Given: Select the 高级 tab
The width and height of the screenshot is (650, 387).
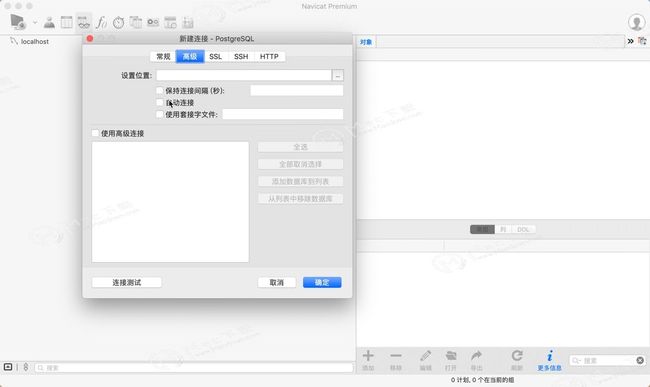Looking at the screenshot, I should tap(190, 56).
